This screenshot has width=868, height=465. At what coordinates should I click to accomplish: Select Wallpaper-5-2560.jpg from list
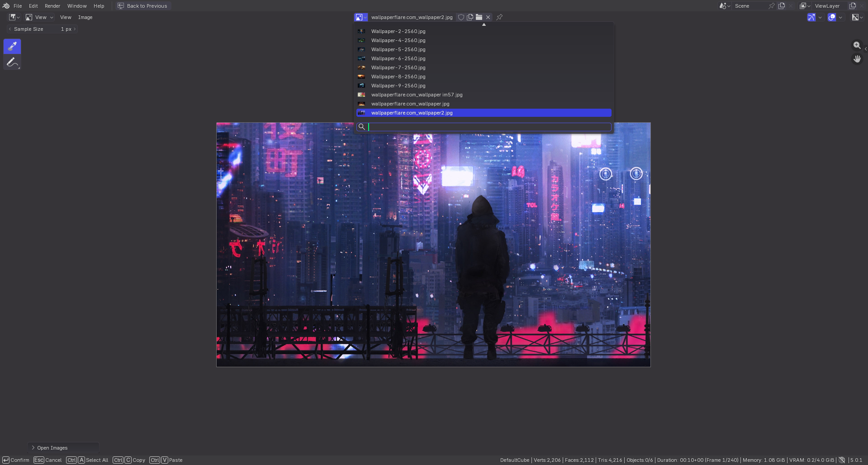tap(484, 49)
